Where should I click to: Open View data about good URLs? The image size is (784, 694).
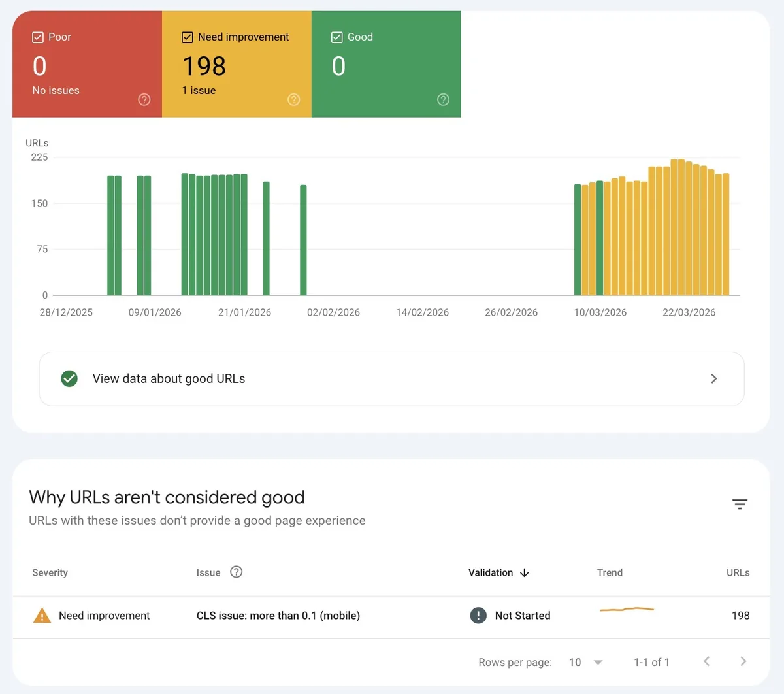391,379
